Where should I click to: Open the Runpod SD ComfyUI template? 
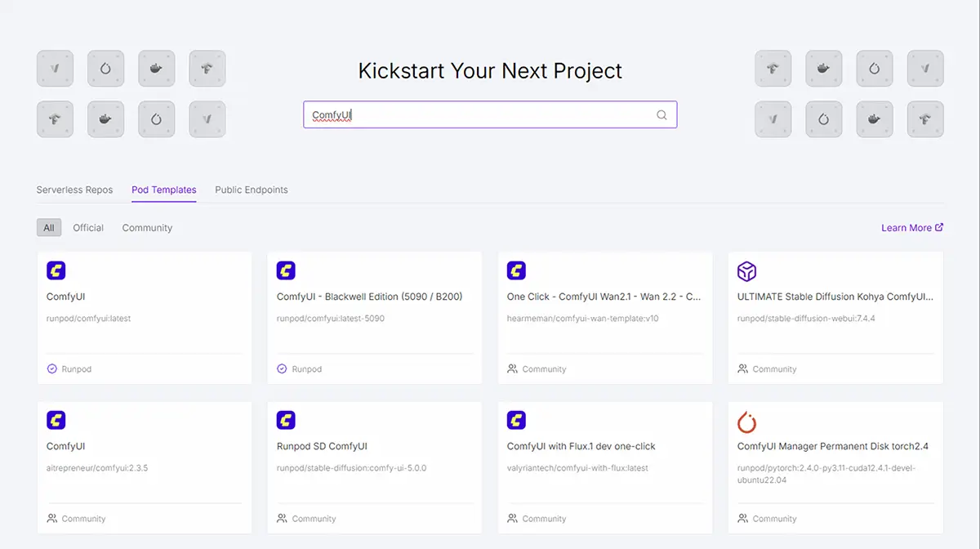coord(322,446)
